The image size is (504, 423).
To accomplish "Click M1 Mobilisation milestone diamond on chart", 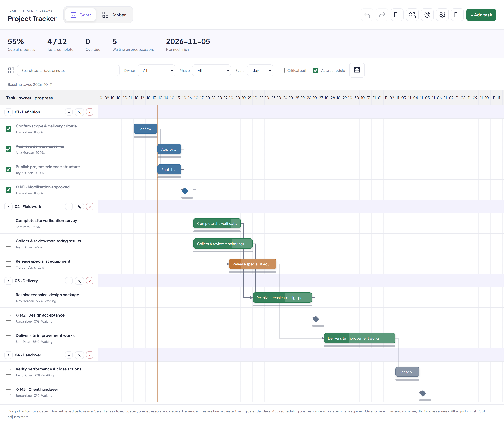I will point(185,191).
